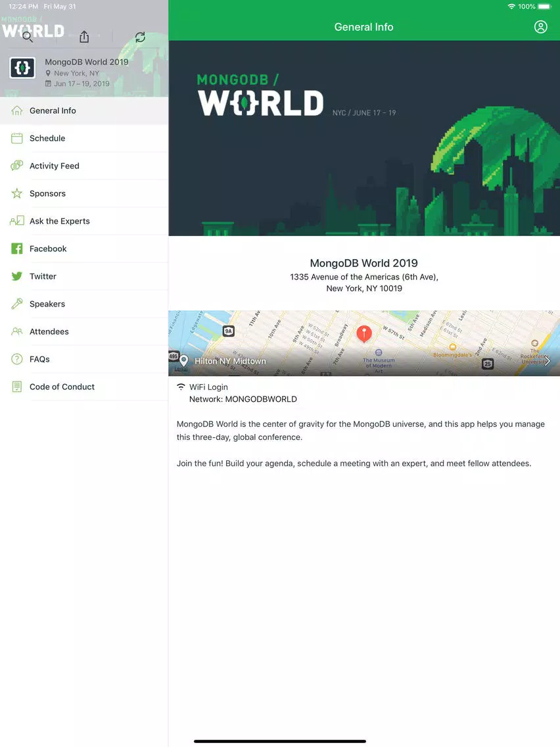Tap the 1335 Avenue of the Americas address

[x=364, y=283]
